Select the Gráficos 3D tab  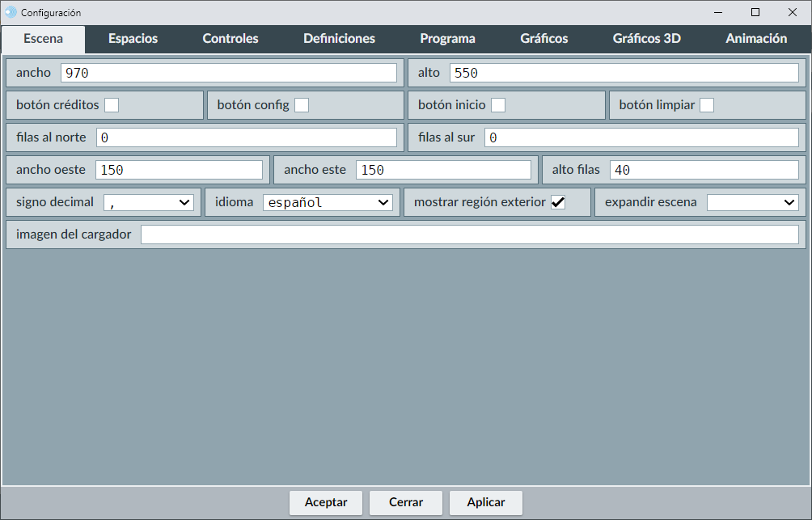pos(646,39)
